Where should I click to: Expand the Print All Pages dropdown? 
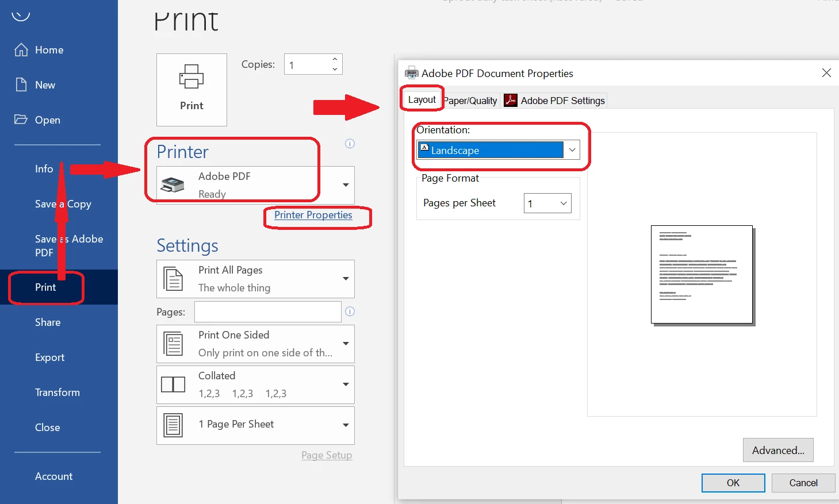click(346, 279)
